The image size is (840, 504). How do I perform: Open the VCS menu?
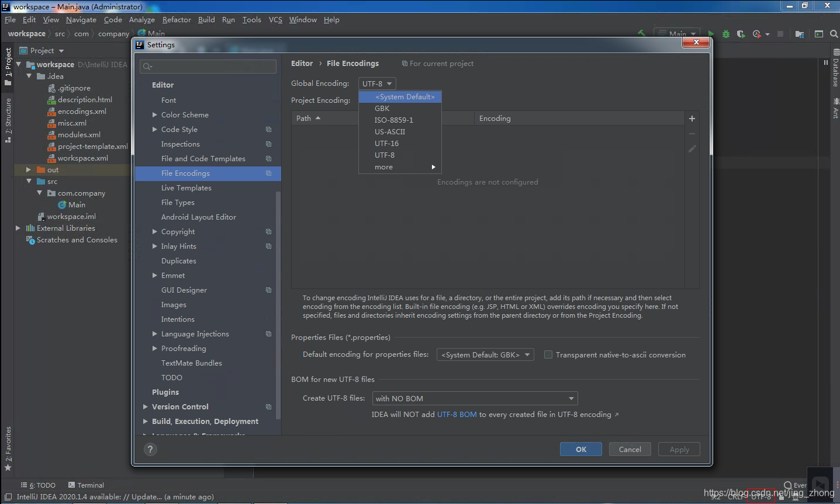coord(275,20)
